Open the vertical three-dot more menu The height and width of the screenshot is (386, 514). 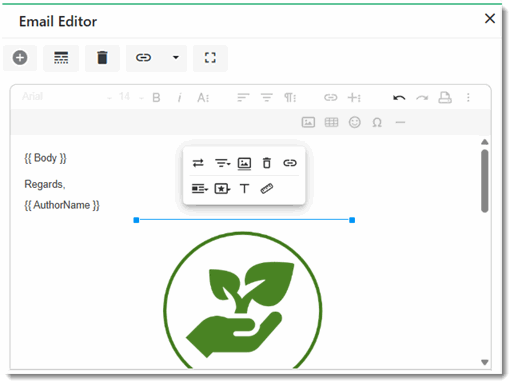point(468,97)
